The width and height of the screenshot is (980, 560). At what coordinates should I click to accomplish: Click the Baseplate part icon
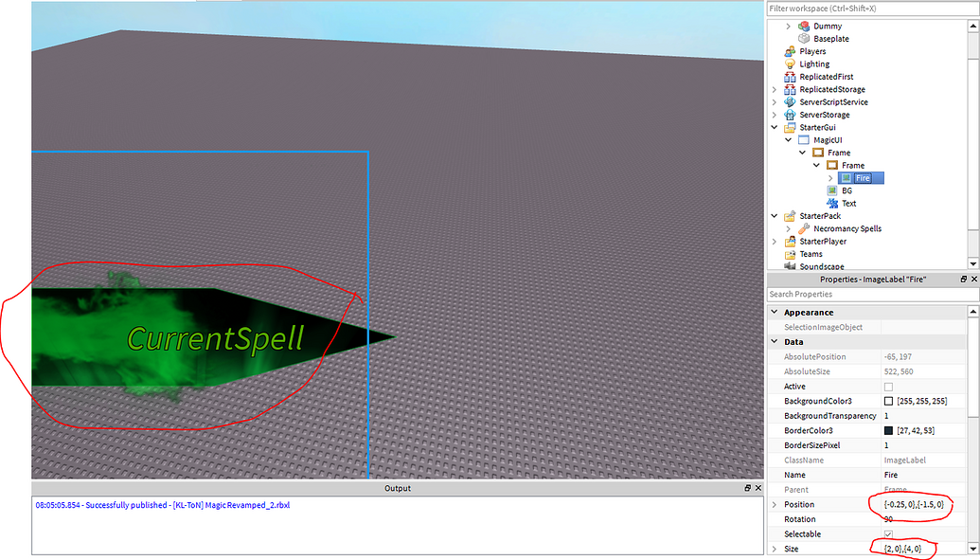804,39
